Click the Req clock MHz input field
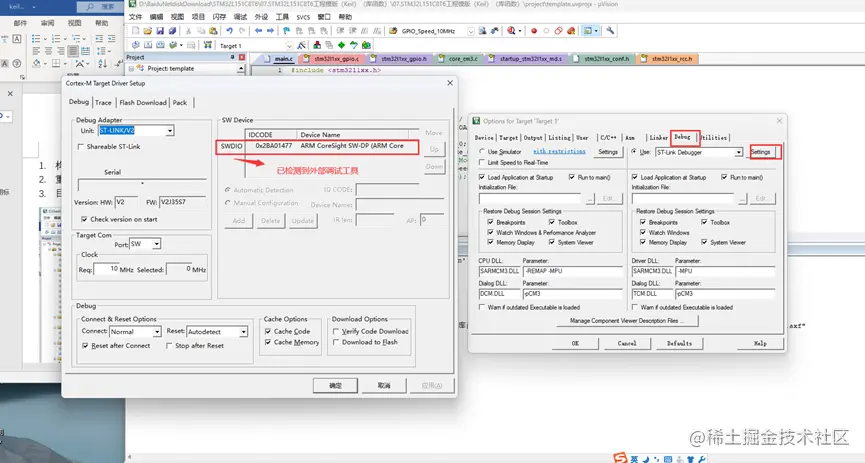Viewport: 865px width, 463px height. tap(106, 269)
